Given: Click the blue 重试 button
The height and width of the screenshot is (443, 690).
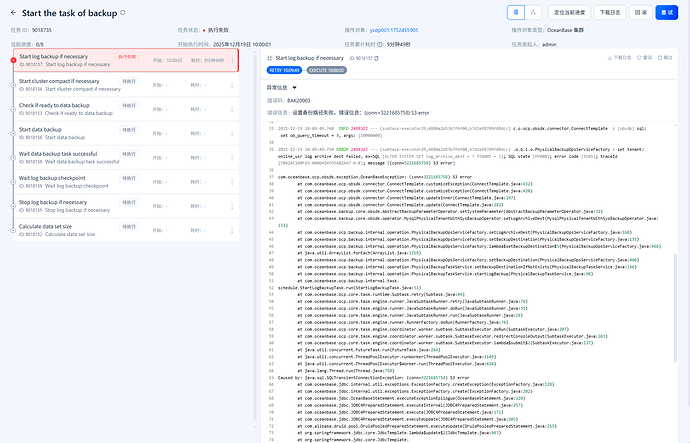Looking at the screenshot, I should click(666, 12).
